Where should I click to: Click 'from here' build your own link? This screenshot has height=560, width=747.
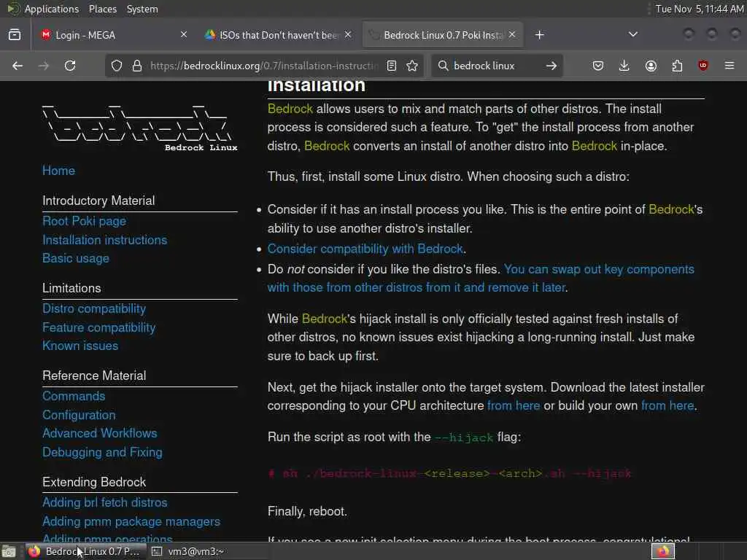[667, 405]
